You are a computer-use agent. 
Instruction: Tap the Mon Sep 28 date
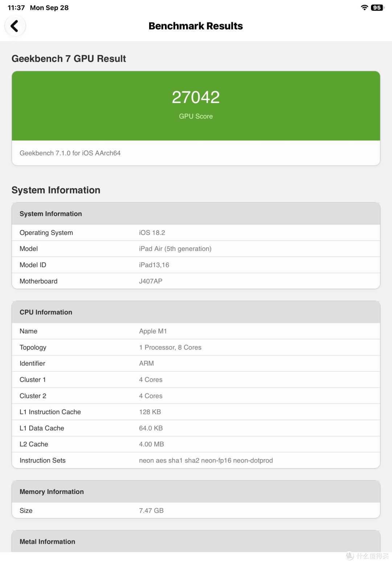(x=49, y=8)
